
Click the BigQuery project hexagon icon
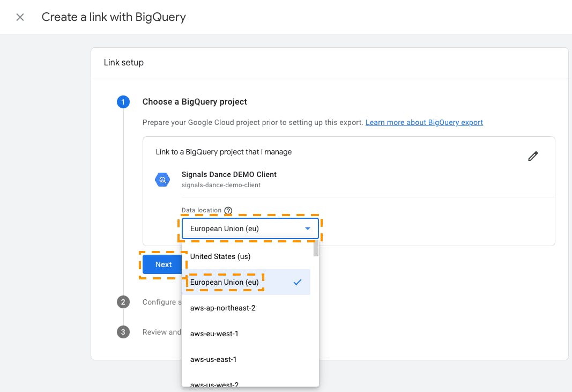(x=162, y=180)
